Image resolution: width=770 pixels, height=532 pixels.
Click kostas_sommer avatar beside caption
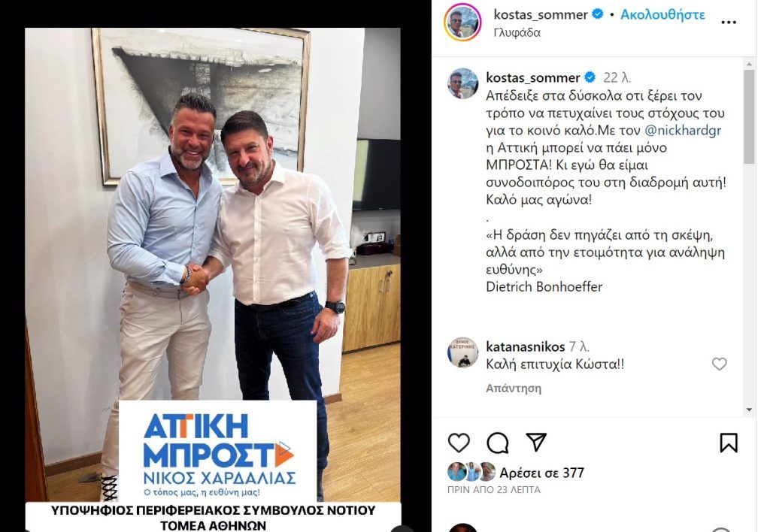(462, 83)
